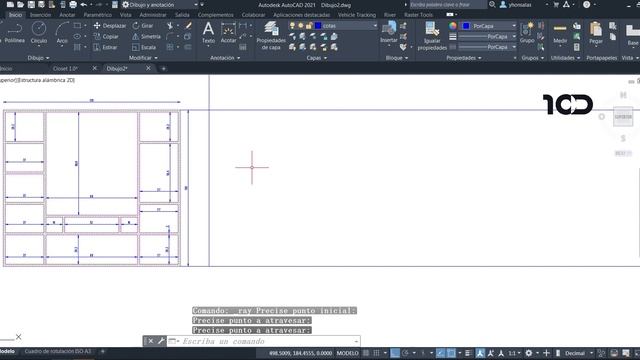This screenshot has width=640, height=360.
Task: Click the ellipse tool icon in Dibujo panel
Action: pos(77,36)
